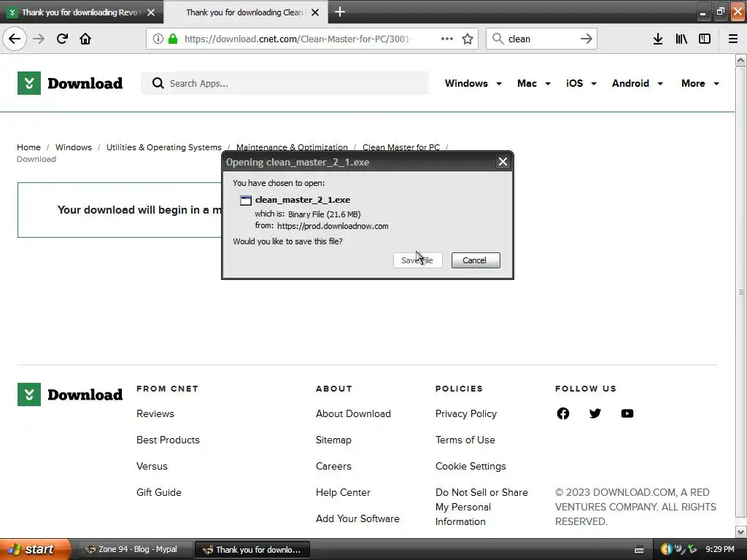Bookmark this page with the star
747x560 pixels.
[x=468, y=39]
